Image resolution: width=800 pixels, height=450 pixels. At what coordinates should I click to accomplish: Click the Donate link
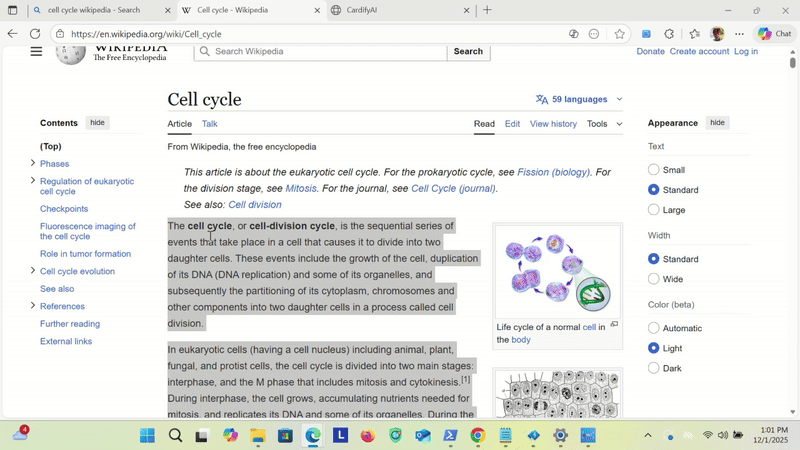click(x=651, y=51)
